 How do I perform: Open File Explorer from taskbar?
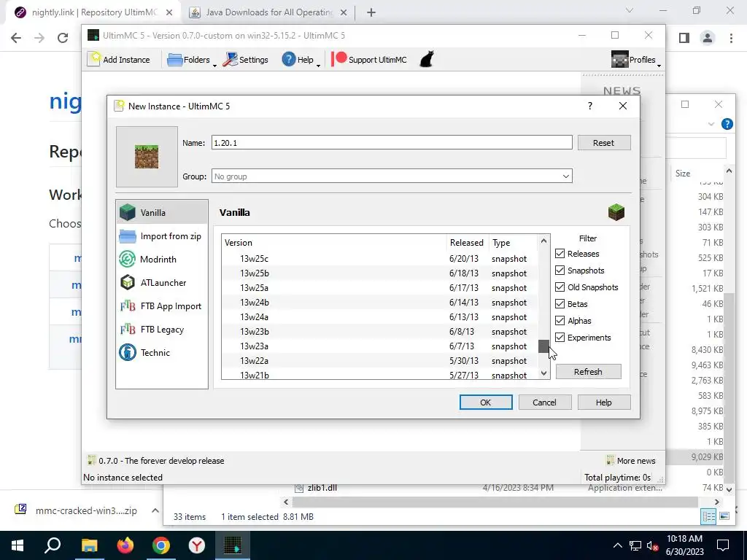point(89,545)
